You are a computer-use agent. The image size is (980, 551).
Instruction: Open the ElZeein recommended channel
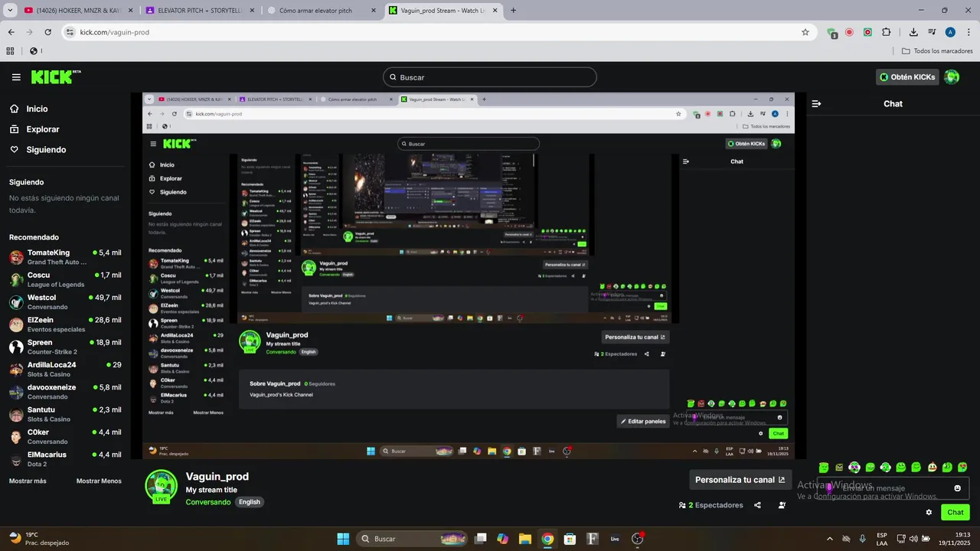click(65, 324)
